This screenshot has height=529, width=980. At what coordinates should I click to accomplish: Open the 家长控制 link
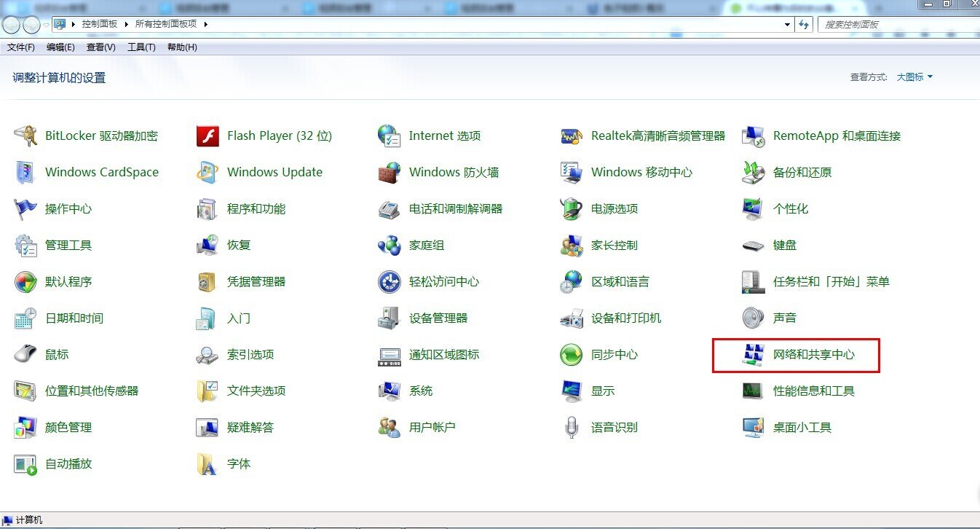pos(615,245)
